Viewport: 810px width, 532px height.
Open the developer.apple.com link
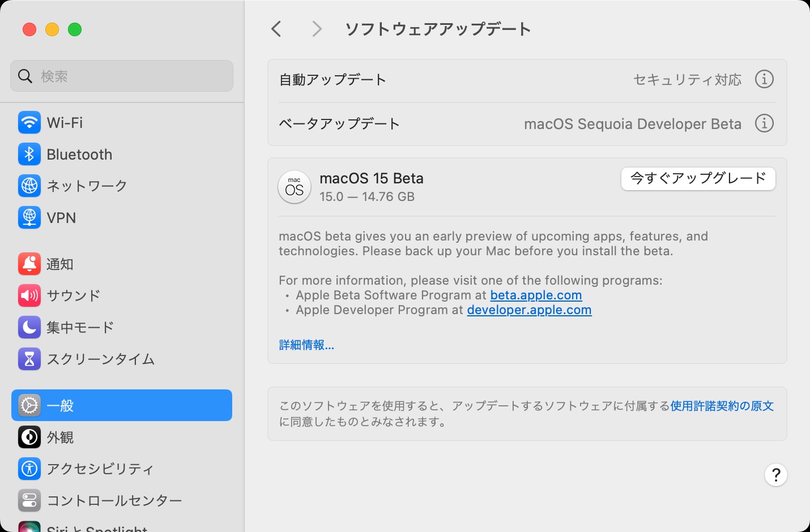[529, 310]
